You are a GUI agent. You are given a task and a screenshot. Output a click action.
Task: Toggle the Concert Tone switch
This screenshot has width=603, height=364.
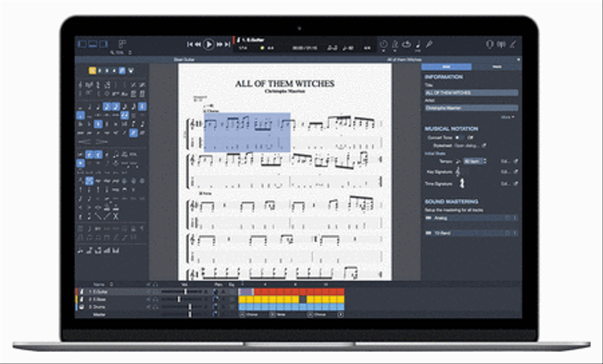pyautogui.click(x=460, y=137)
